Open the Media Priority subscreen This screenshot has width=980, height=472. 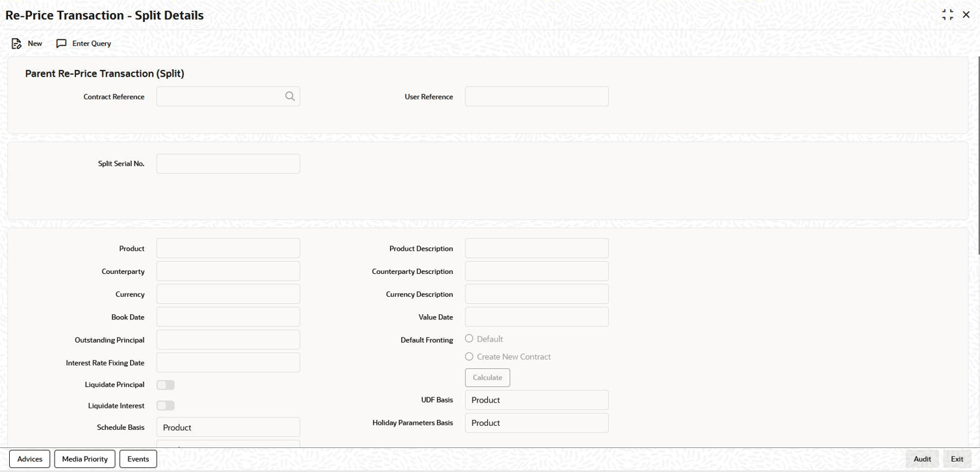point(85,459)
